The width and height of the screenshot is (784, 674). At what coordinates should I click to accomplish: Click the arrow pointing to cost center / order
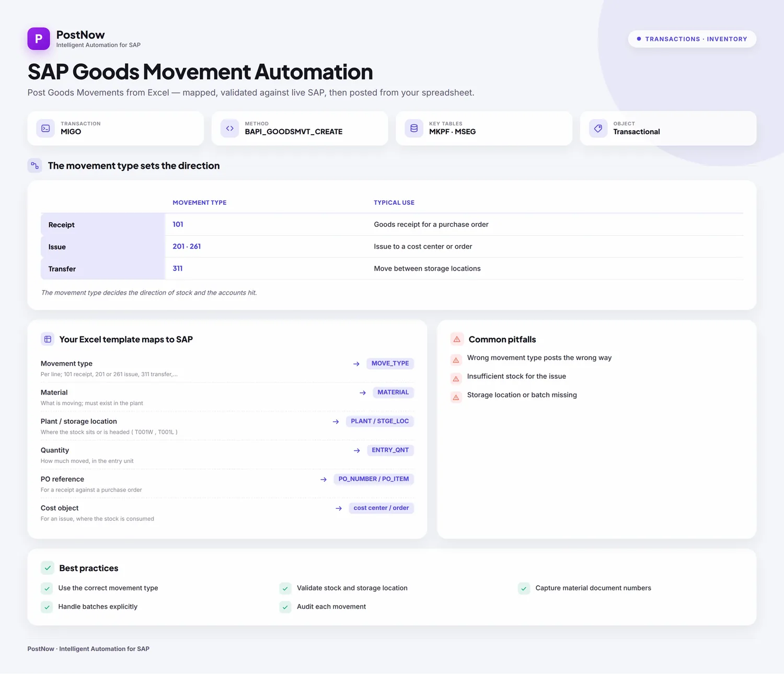[339, 508]
